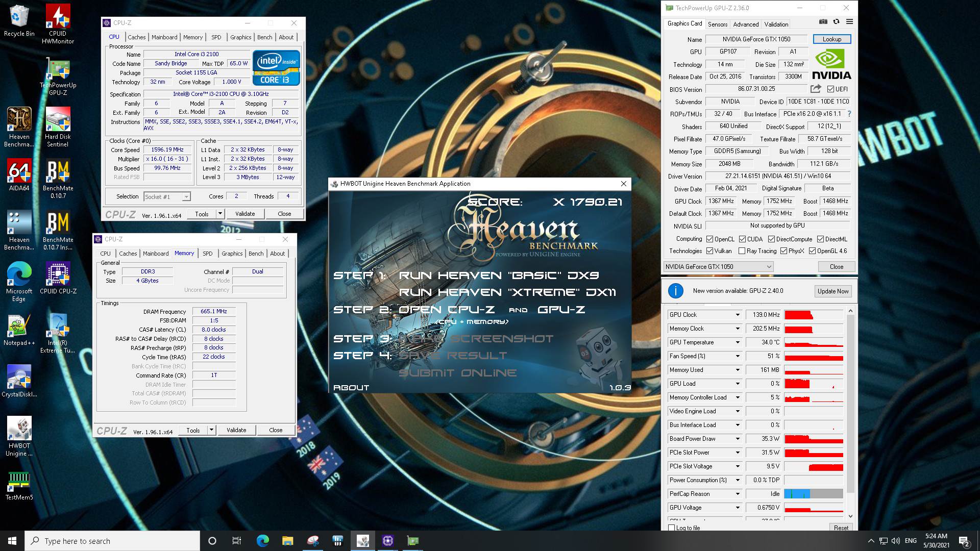Click GPU-Z screenshot camera icon
Image resolution: width=980 pixels, height=551 pixels.
823,22
